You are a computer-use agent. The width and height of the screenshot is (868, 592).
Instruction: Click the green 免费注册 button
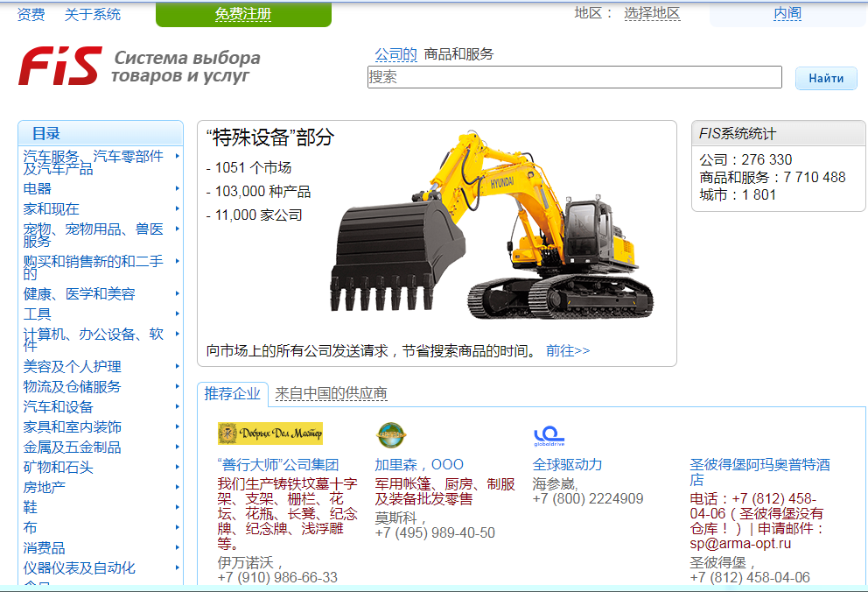coord(243,14)
